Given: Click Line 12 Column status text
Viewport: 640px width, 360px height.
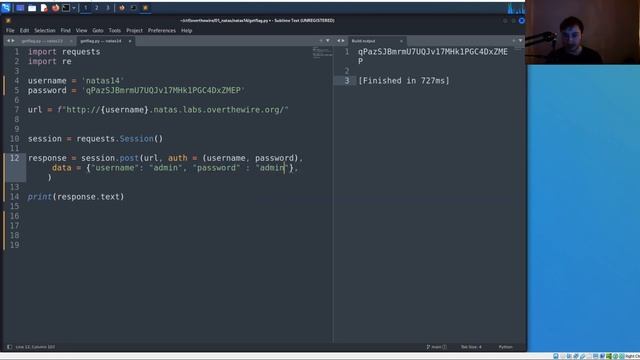Looking at the screenshot, I should click(35, 347).
